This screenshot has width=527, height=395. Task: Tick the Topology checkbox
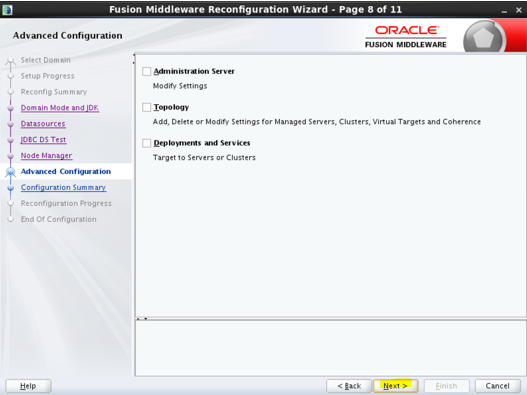147,107
